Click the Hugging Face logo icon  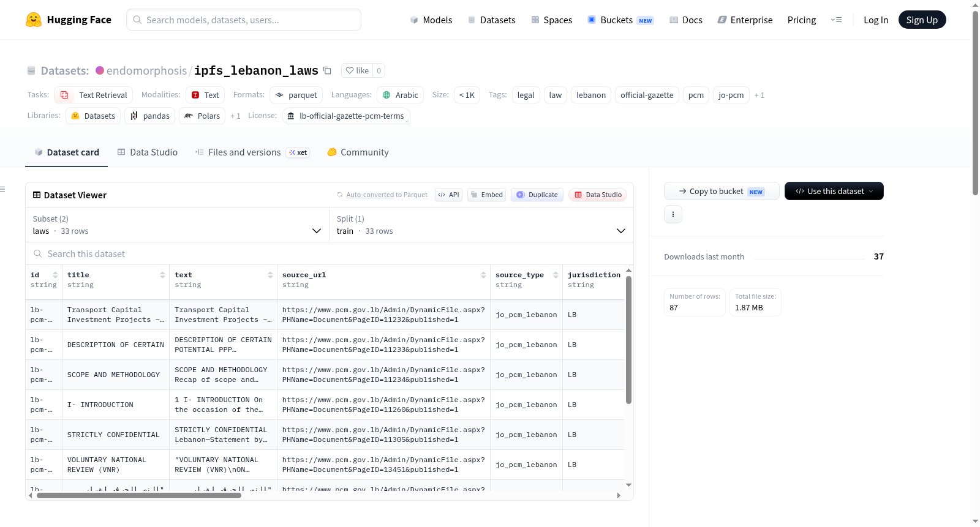[34, 20]
